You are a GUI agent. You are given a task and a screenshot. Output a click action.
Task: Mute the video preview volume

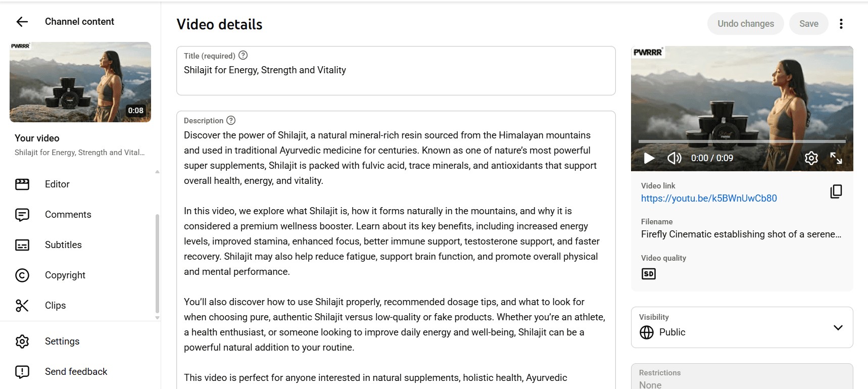tap(674, 158)
